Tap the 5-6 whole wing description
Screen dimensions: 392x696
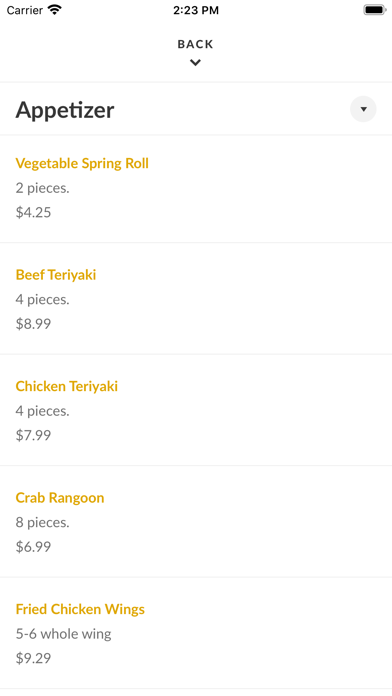(x=63, y=634)
